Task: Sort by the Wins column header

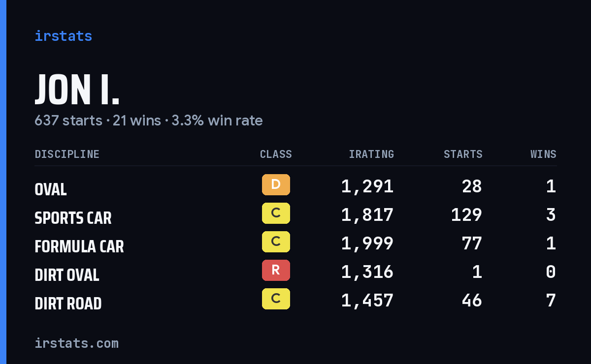Action: pyautogui.click(x=543, y=154)
